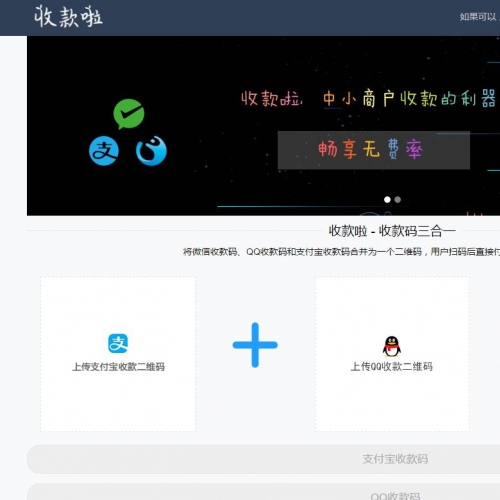
Task: Click the 上传QQ收款二维码 label text
Action: (x=392, y=367)
